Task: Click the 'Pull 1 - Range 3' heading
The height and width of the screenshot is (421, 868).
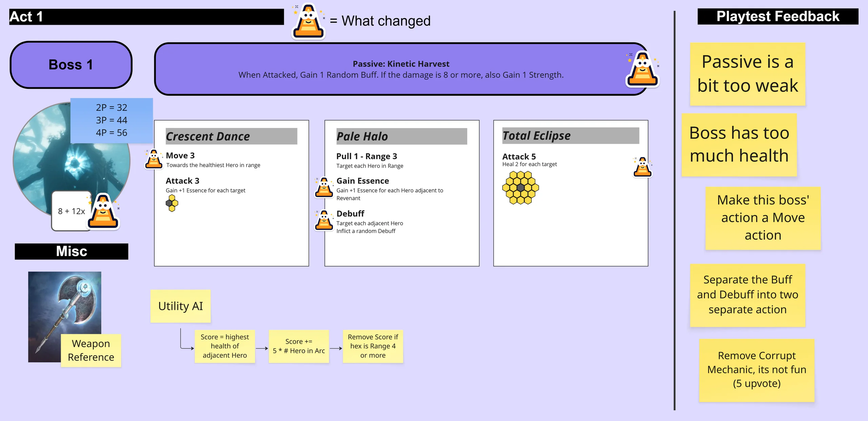Action: (367, 156)
